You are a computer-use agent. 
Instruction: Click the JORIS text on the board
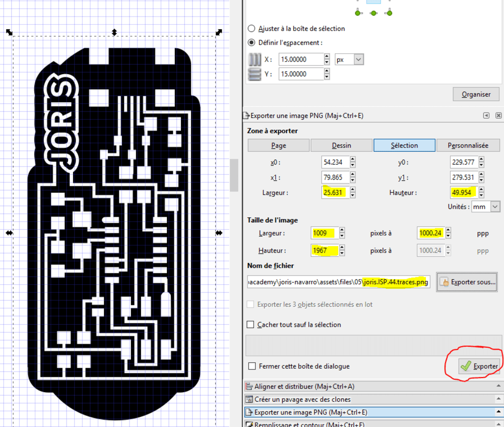[x=61, y=122]
